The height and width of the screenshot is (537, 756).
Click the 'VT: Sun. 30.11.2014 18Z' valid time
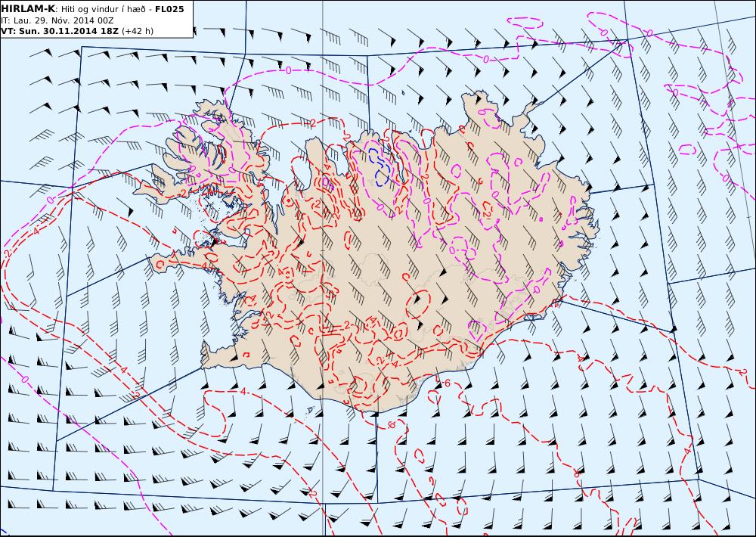coord(60,31)
